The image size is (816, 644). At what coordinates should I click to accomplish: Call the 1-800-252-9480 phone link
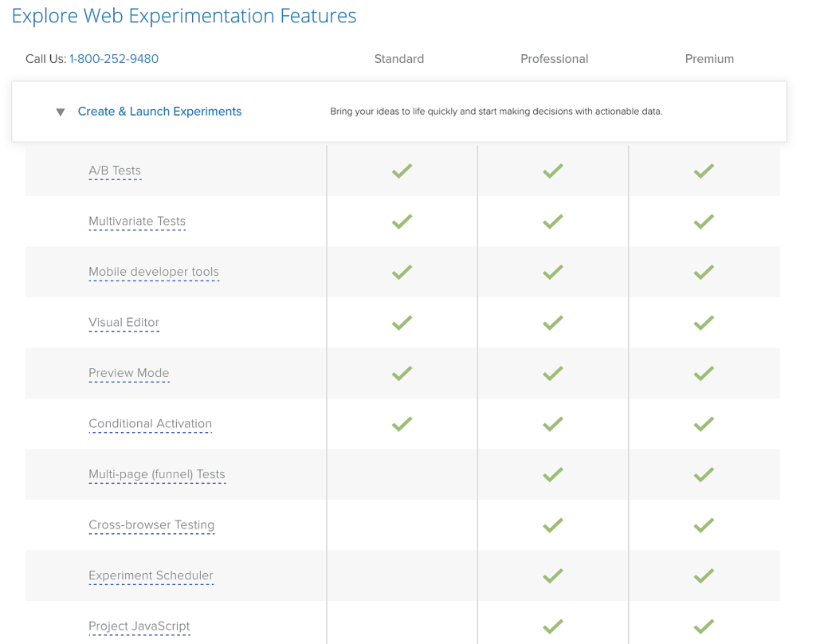[114, 58]
